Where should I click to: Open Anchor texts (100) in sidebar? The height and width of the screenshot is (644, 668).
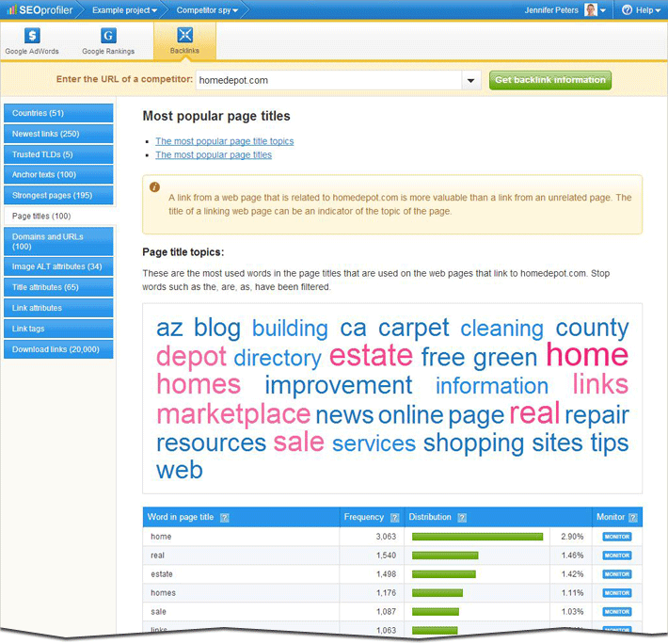58,175
